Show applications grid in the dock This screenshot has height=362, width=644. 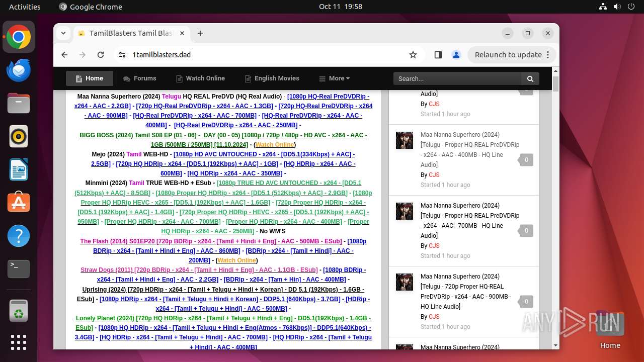pos(19,342)
